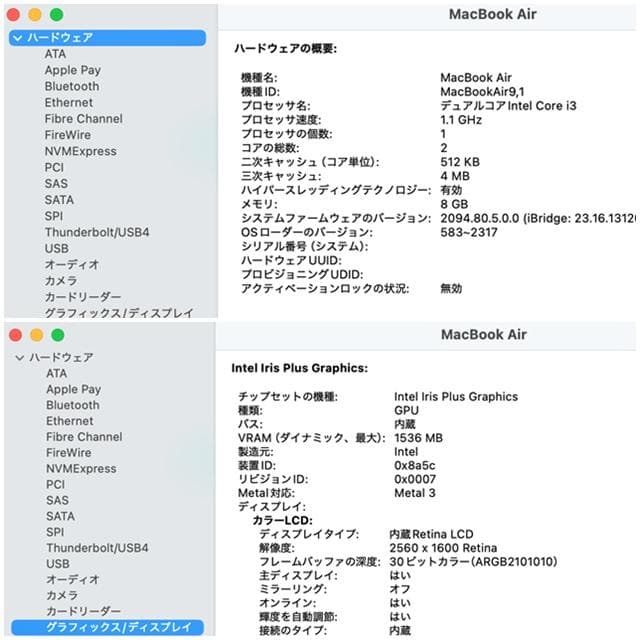Select ATA in the top window sidebar
The height and width of the screenshot is (640, 640).
(55, 54)
